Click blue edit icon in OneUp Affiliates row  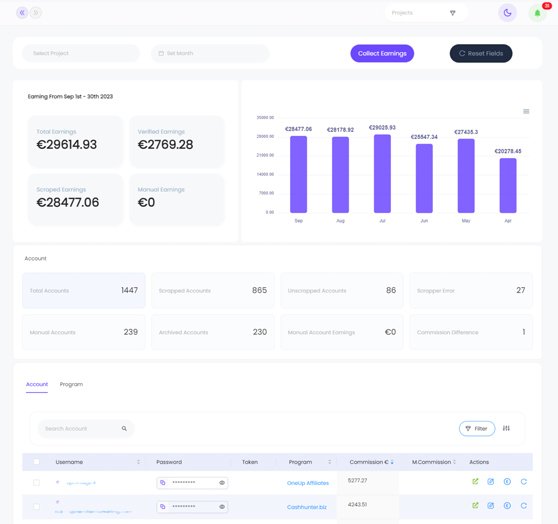(x=491, y=482)
